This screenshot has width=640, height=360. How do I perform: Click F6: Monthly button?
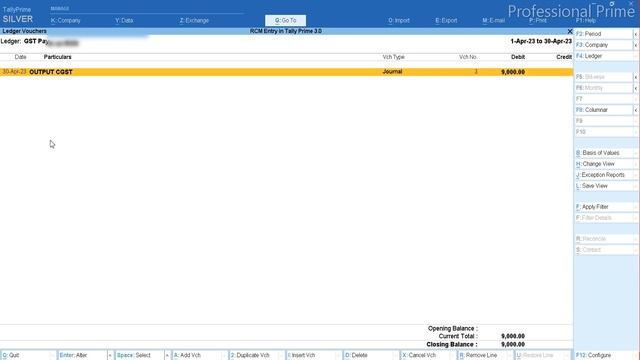click(x=604, y=88)
